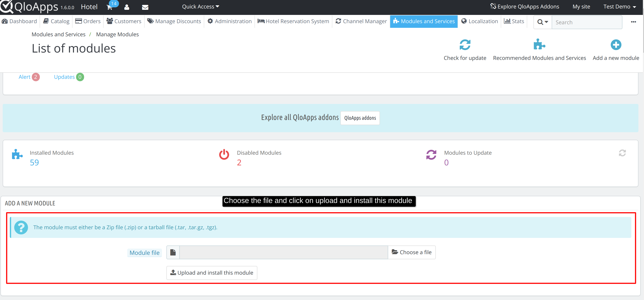Click the file icon beside module file field
Screen dimensions: 644x300
[173, 252]
